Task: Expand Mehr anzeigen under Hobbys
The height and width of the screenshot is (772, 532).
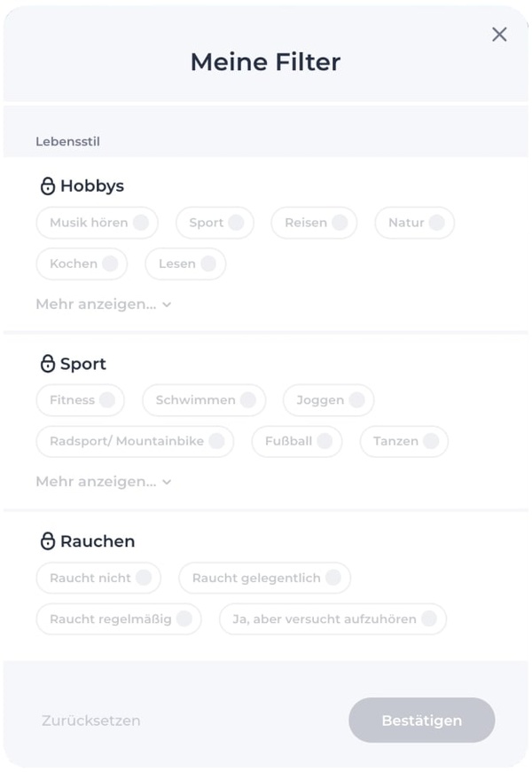Action: 103,304
